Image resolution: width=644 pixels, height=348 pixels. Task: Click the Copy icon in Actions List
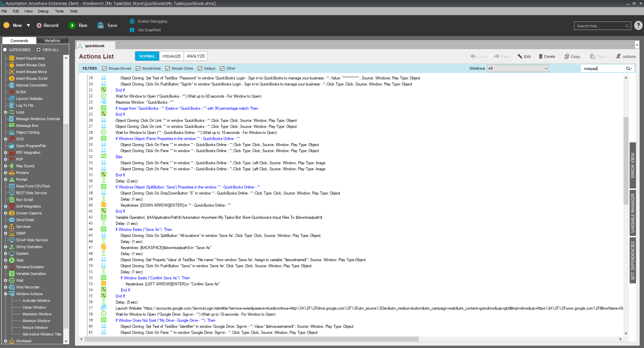pos(567,57)
